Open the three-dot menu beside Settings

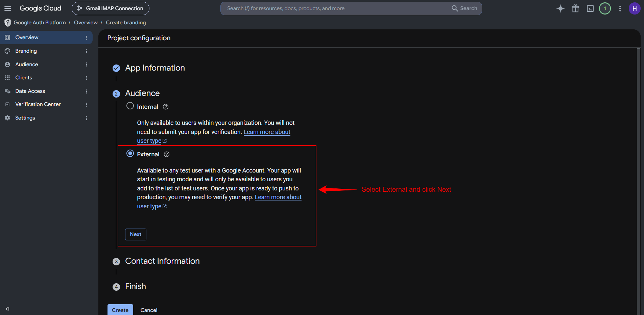[87, 118]
